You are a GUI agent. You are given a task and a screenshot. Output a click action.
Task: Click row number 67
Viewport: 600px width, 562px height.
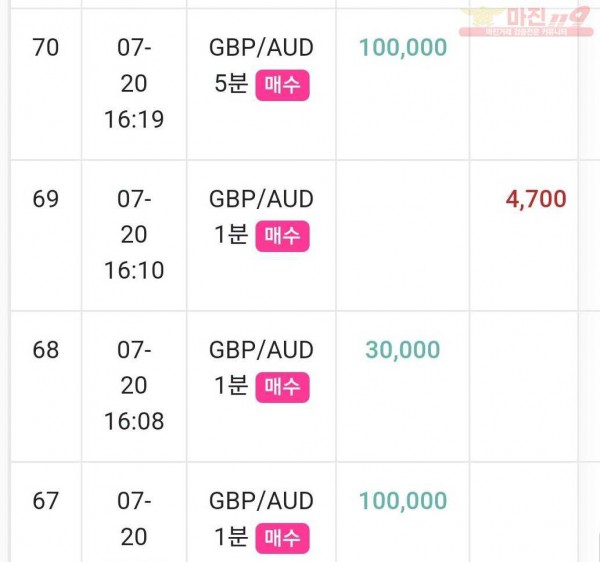[46, 500]
